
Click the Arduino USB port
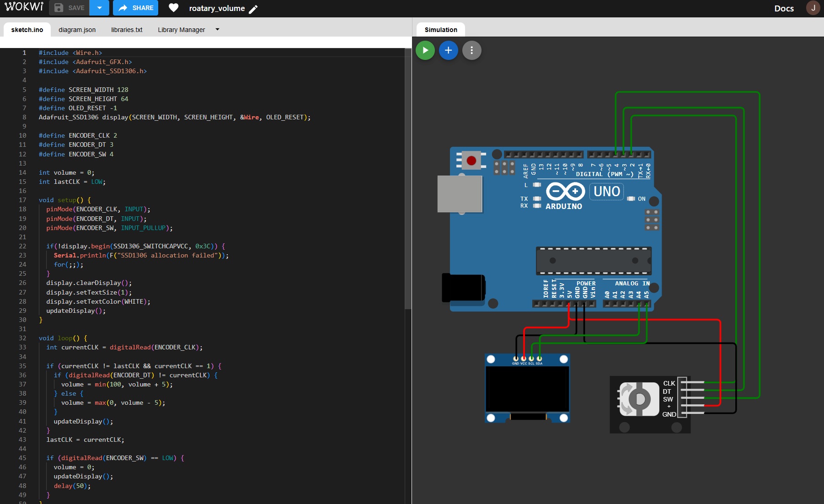(460, 194)
